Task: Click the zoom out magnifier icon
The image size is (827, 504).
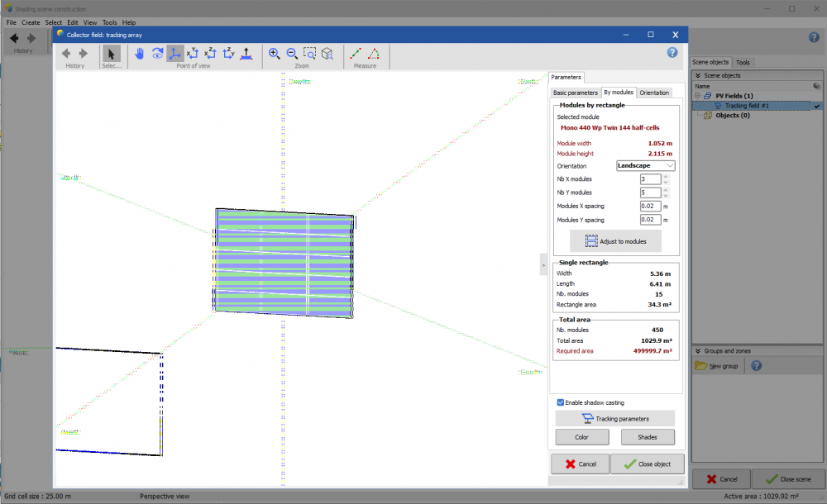Action: 292,54
